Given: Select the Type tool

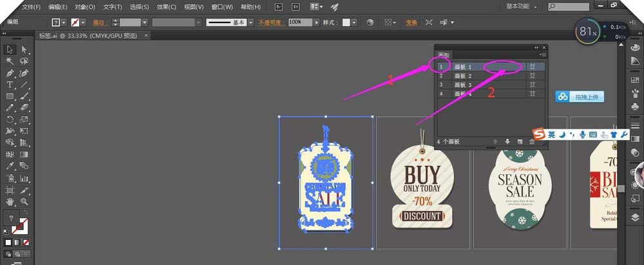Looking at the screenshot, I should point(10,84).
